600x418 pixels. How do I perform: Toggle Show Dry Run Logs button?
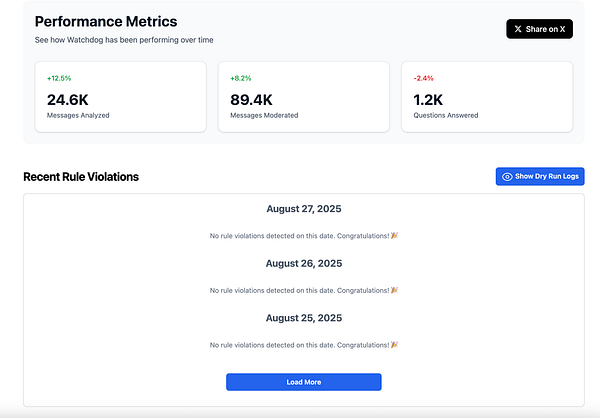click(540, 176)
